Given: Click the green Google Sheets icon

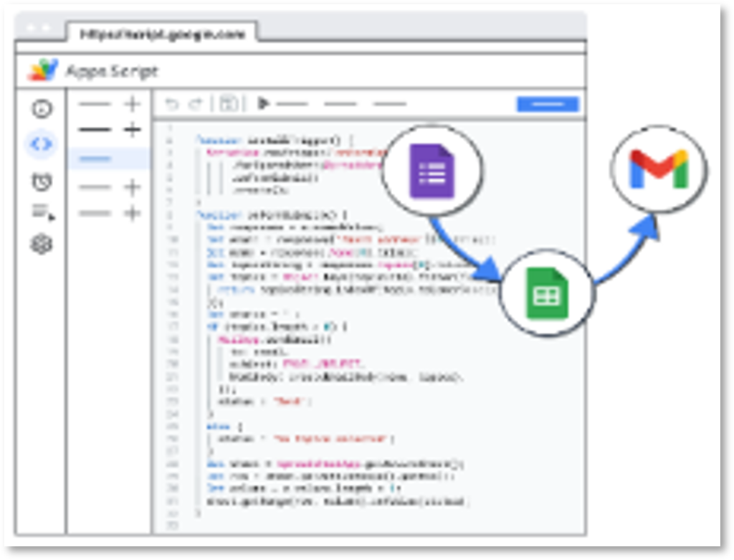Looking at the screenshot, I should 547,293.
